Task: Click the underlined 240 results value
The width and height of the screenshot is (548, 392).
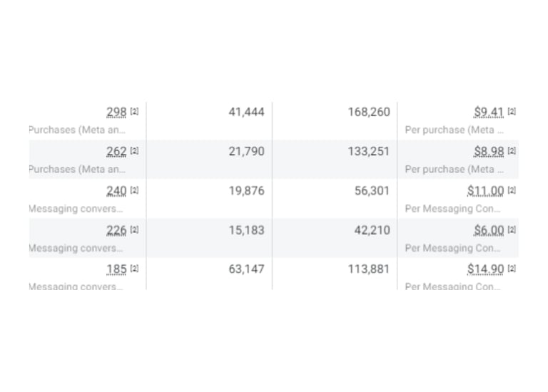Action: [x=116, y=190]
